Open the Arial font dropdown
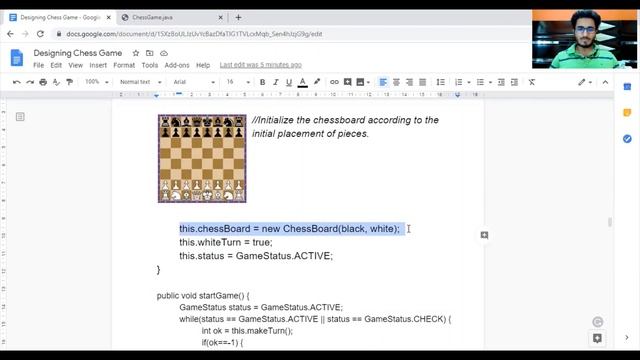Viewport: 640px width, 360px height. click(194, 82)
